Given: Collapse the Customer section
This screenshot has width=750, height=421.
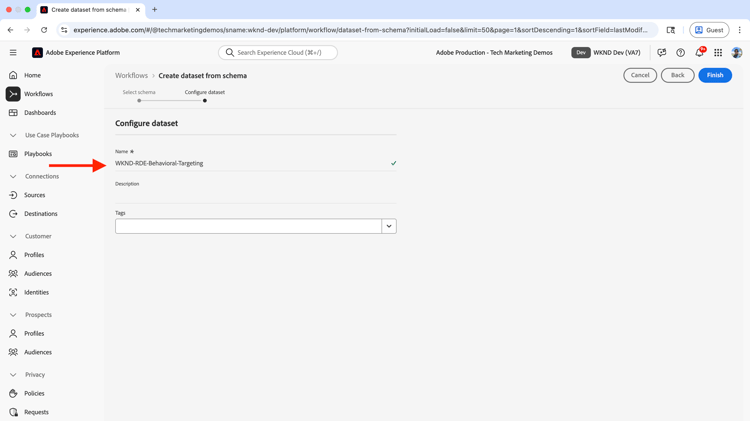Looking at the screenshot, I should point(13,236).
